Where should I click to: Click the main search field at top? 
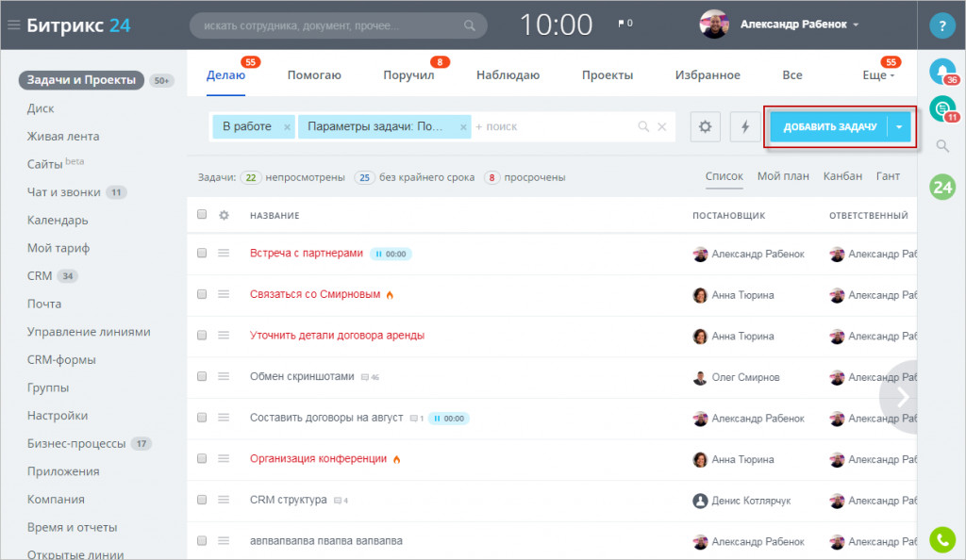339,25
